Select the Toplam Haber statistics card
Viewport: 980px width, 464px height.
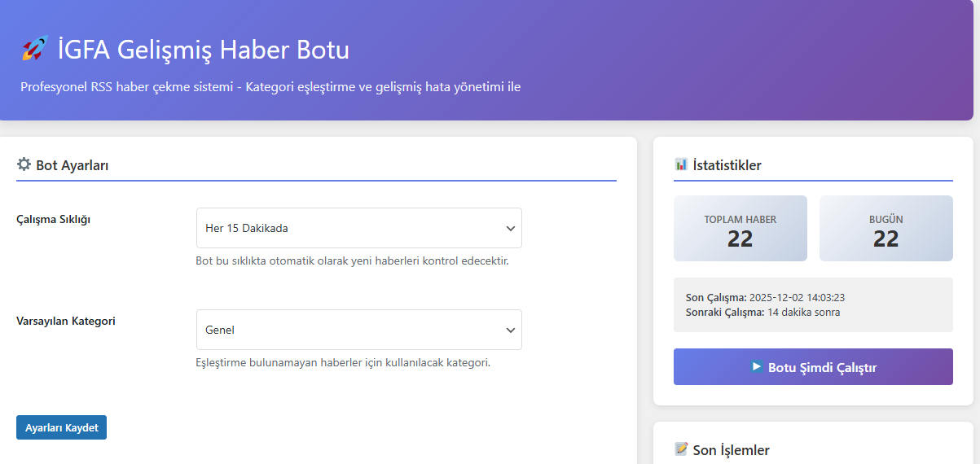coord(740,229)
